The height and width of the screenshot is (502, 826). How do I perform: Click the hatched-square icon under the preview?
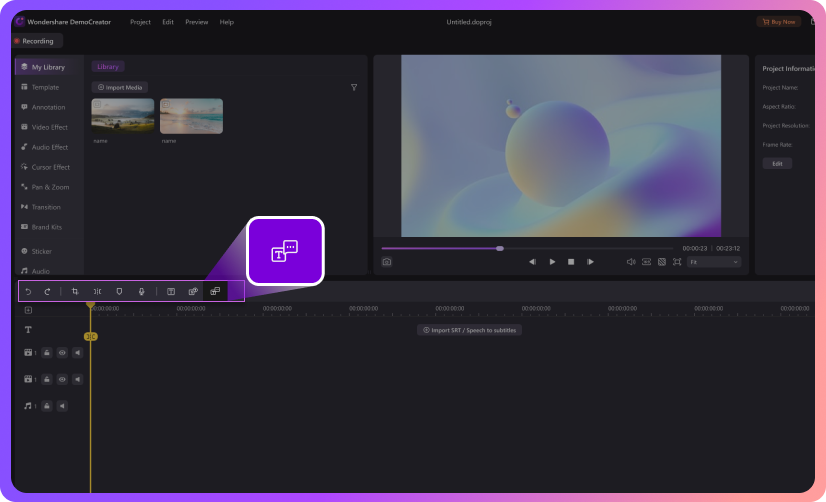coord(662,262)
